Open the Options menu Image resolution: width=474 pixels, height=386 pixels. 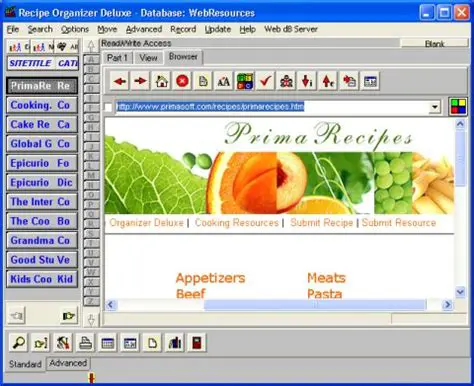pyautogui.click(x=75, y=29)
